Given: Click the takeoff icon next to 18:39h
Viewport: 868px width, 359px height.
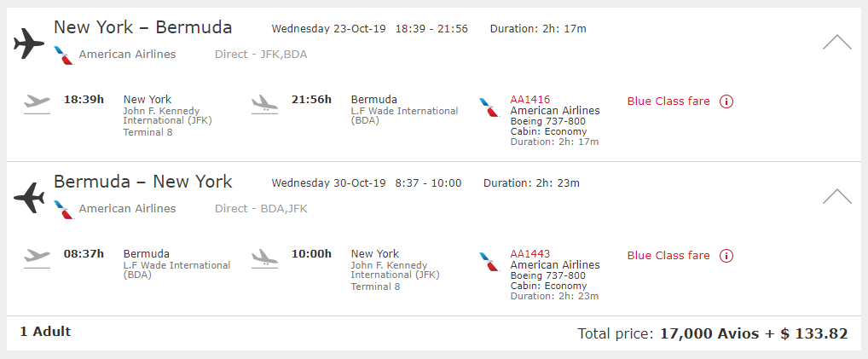Looking at the screenshot, I should tap(37, 104).
